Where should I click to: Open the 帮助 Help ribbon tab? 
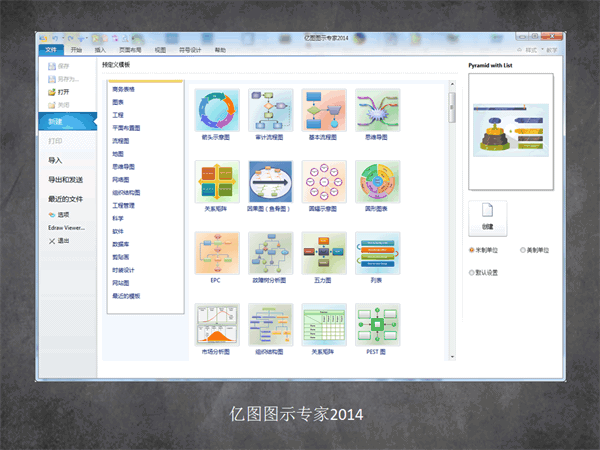point(220,50)
